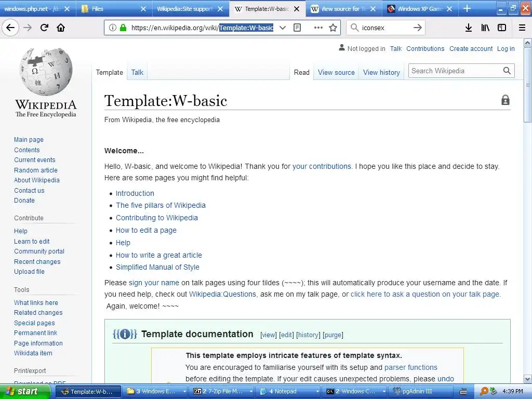This screenshot has width=532, height=399.
Task: Click the green padlock security icon
Action: pos(123,28)
